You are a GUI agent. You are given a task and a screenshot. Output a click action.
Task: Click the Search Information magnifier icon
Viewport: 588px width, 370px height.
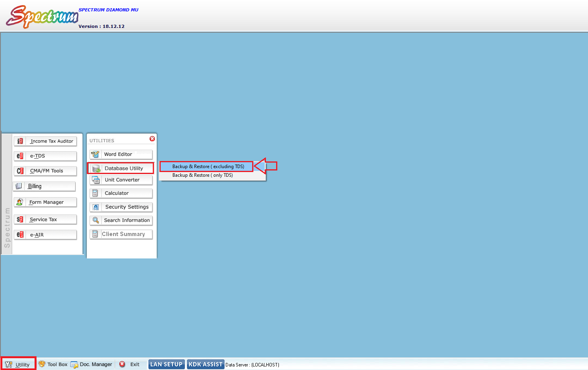pos(96,220)
